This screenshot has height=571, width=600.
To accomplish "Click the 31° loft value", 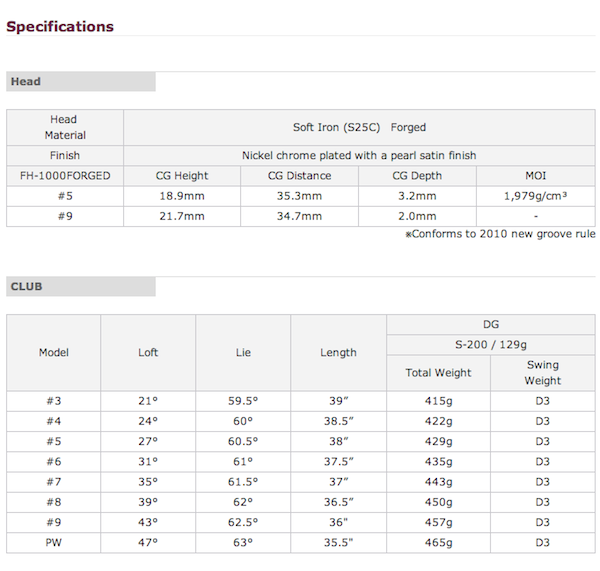I will point(148,462).
